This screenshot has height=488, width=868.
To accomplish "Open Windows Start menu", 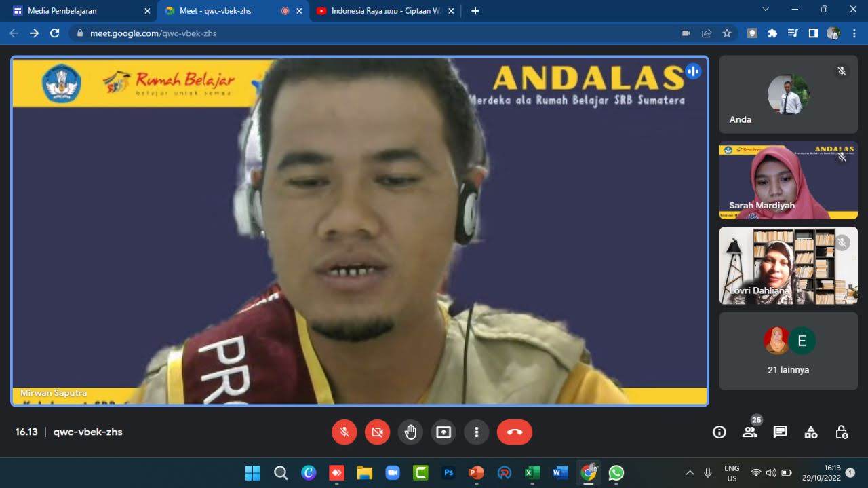I will coord(252,472).
